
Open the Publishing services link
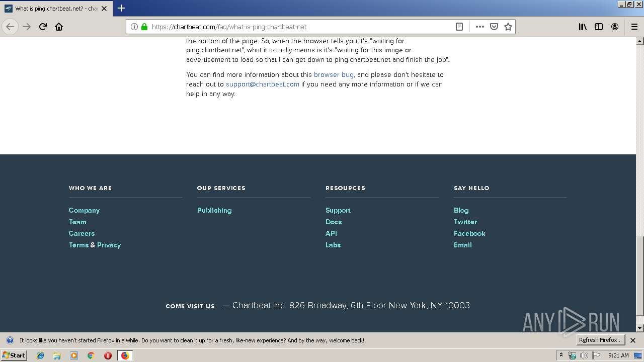pyautogui.click(x=214, y=210)
